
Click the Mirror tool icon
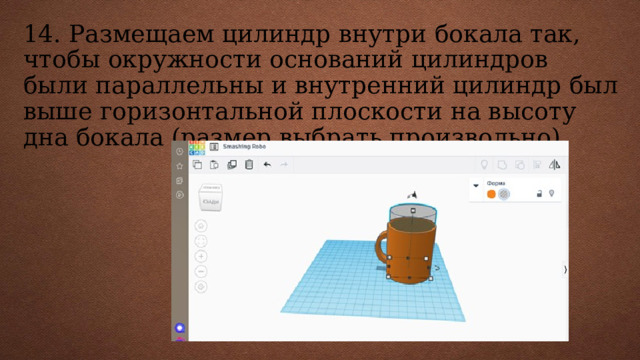click(x=554, y=164)
